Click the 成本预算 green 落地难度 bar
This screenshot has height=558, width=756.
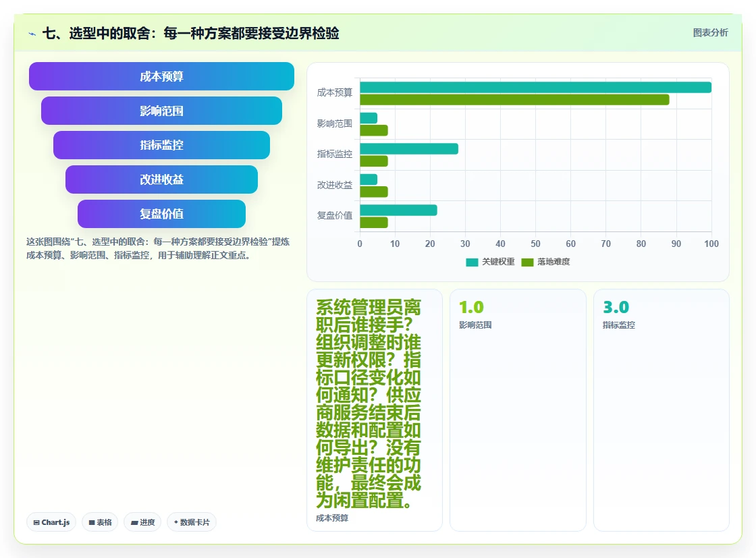[x=514, y=100]
